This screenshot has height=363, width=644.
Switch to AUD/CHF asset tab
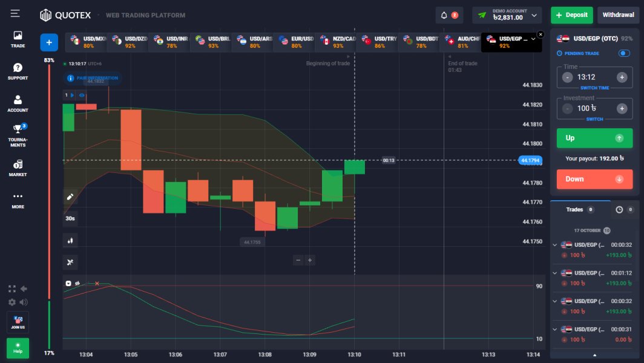coord(461,42)
